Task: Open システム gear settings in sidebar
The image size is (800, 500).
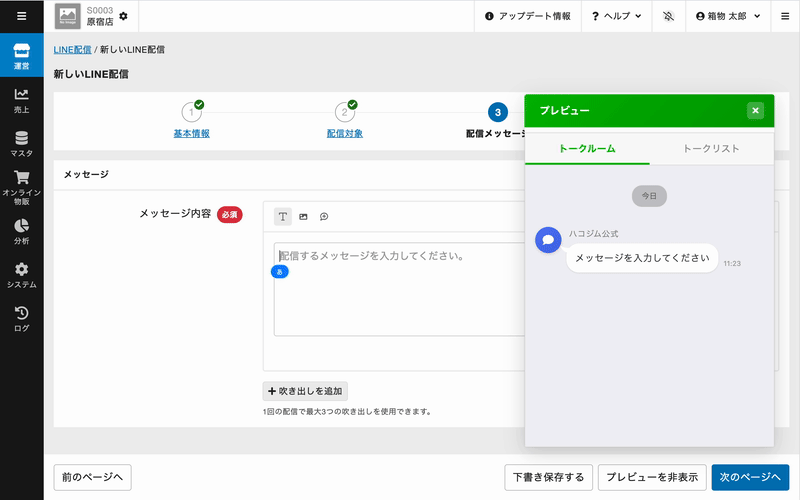Action: [x=21, y=275]
